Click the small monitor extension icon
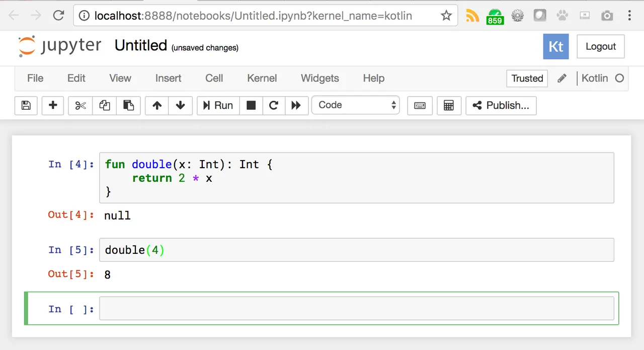644x350 pixels. click(585, 16)
